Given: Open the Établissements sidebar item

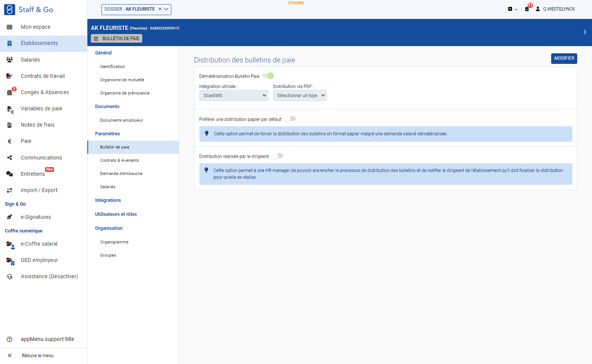Looking at the screenshot, I should 44,43.
